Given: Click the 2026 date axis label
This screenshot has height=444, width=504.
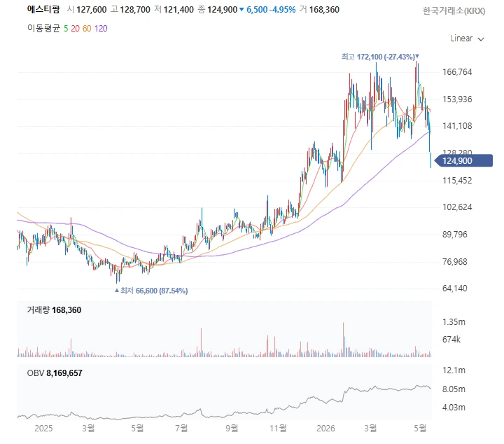Looking at the screenshot, I should point(325,429).
